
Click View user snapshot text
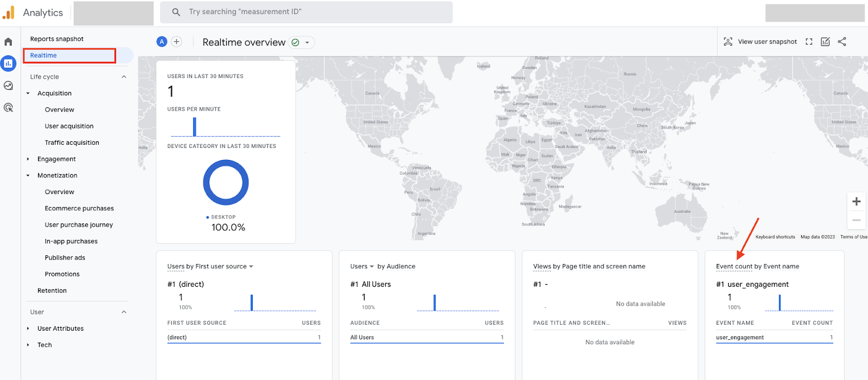pyautogui.click(x=768, y=42)
